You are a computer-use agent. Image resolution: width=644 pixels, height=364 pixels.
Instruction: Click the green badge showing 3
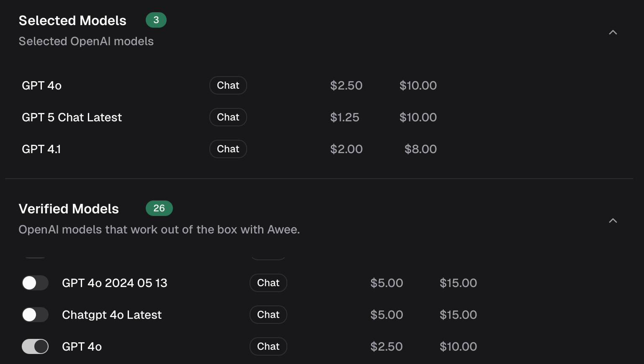(x=156, y=20)
